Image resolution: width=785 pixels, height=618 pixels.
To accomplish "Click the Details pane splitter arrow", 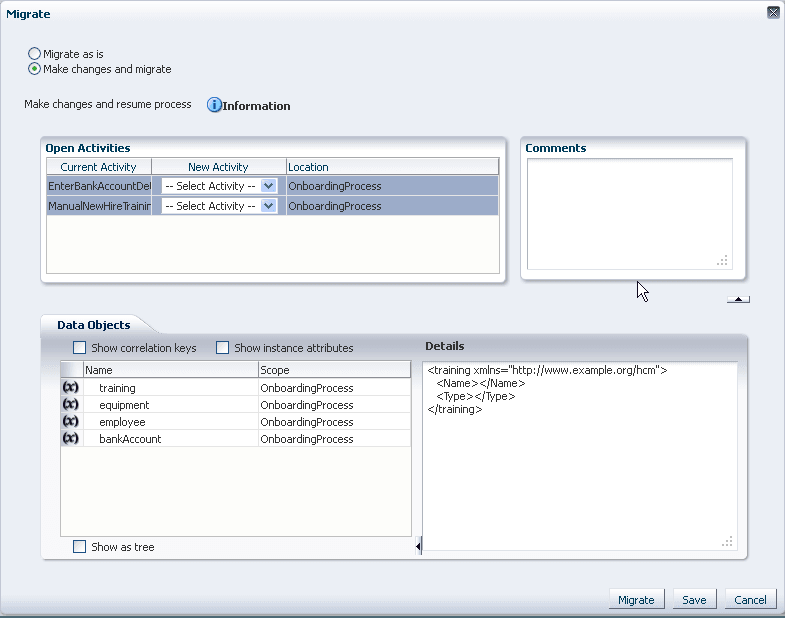I will [x=418, y=546].
